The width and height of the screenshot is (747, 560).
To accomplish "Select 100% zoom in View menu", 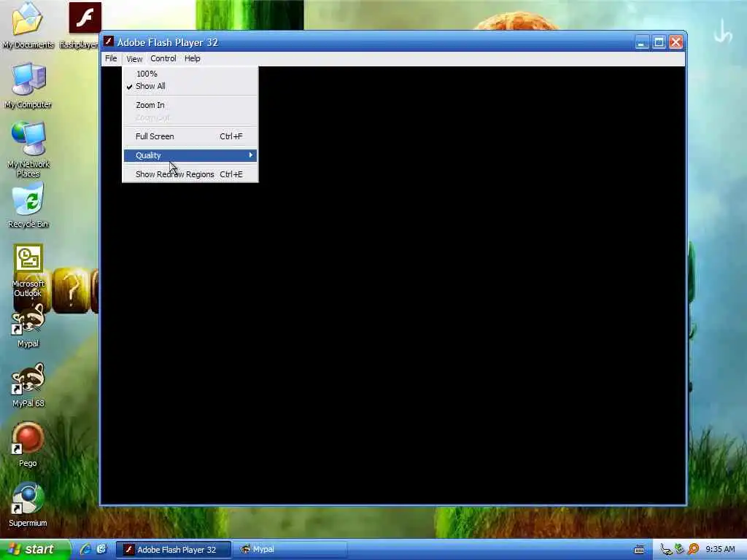I will point(190,74).
